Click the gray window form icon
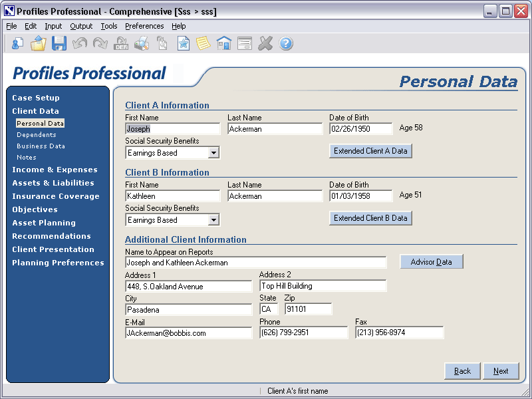This screenshot has width=532, height=399. [245, 43]
